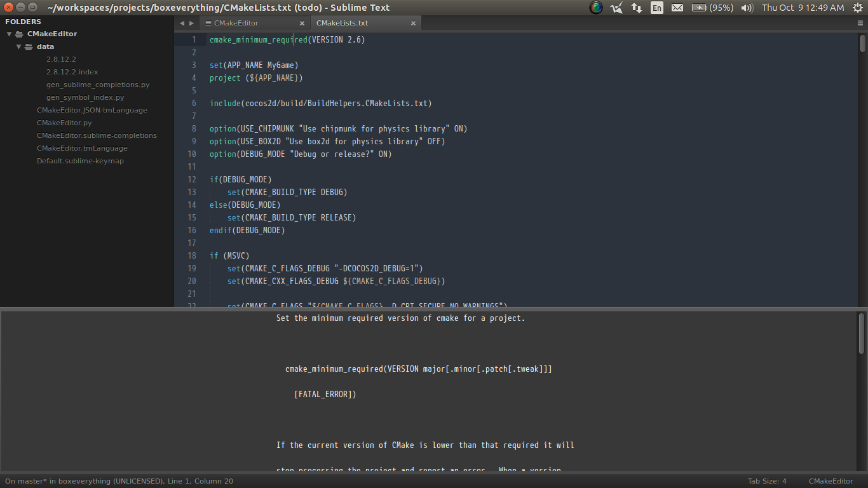This screenshot has width=868, height=488.
Task: Go to previous tab with left arrow
Action: point(182,23)
